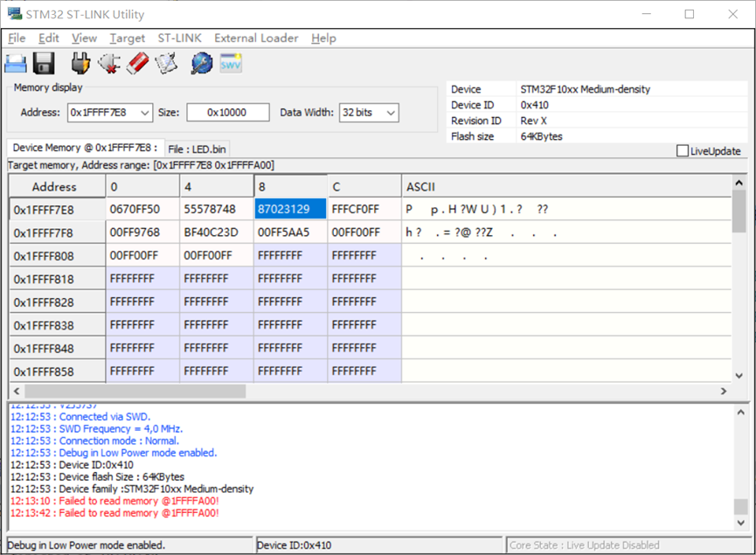The width and height of the screenshot is (756, 555).
Task: Click device info 'STM32F10xx Medium-density'
Action: (586, 89)
